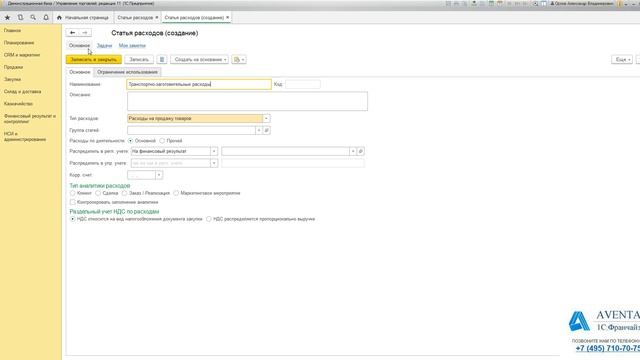This screenshot has height=360, width=640.
Task: Select Основной for Расходы по деятельности
Action: [131, 140]
